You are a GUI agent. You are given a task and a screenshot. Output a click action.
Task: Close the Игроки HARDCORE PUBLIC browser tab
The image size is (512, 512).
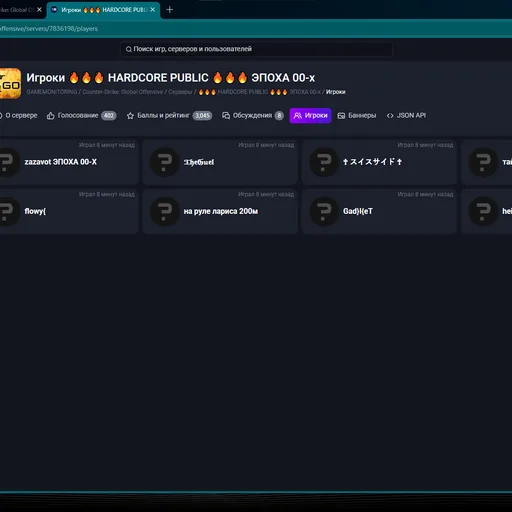153,10
